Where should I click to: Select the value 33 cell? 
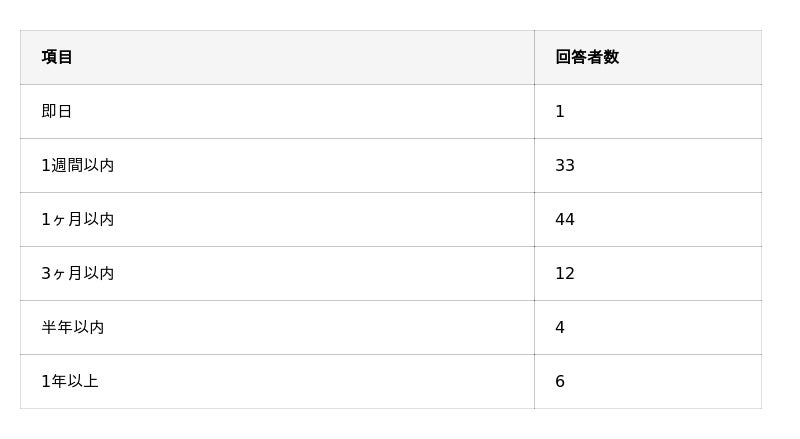[x=565, y=165]
